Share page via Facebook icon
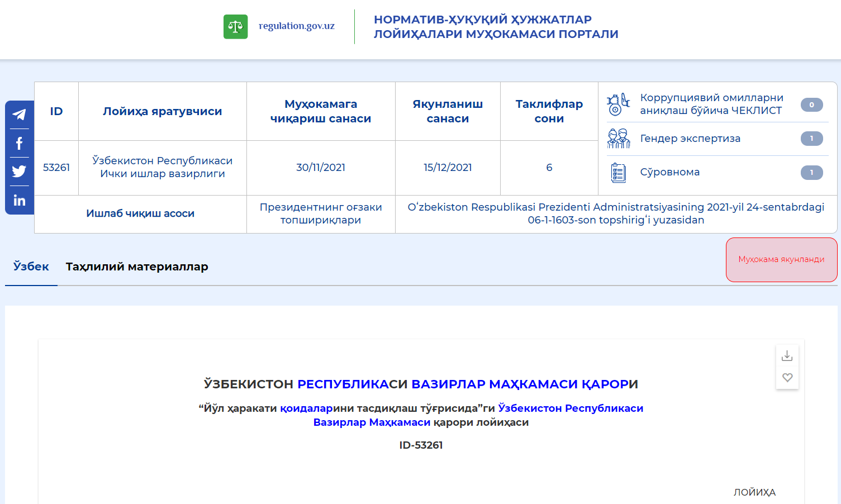The image size is (841, 504). pyautogui.click(x=19, y=144)
